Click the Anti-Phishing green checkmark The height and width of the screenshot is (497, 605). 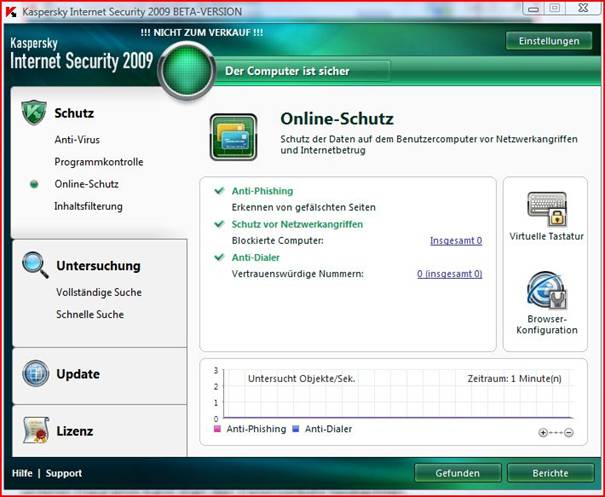click(219, 190)
